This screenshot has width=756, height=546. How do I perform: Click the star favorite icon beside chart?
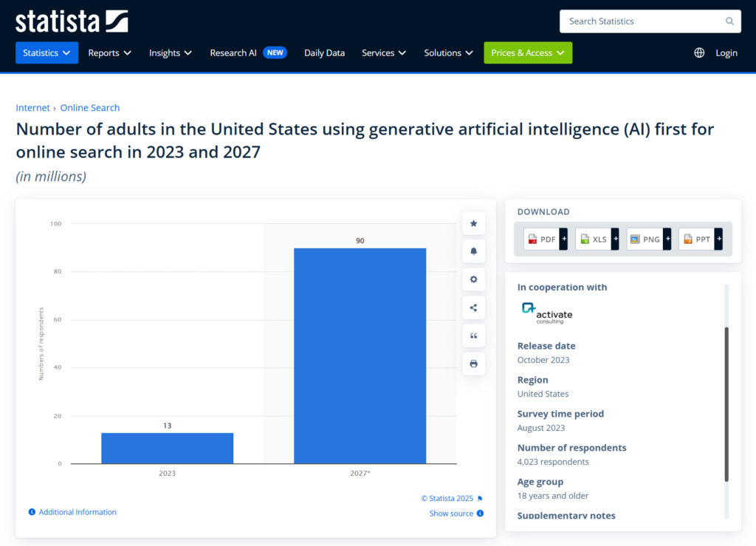473,223
